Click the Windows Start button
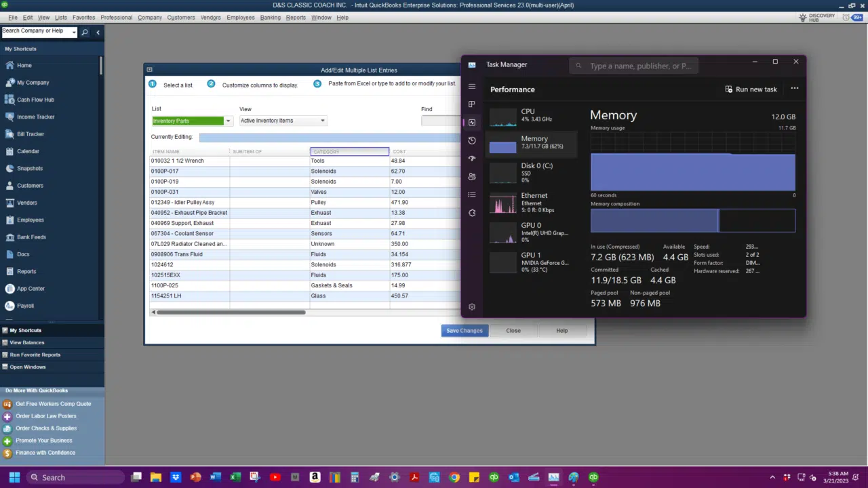 [14, 477]
